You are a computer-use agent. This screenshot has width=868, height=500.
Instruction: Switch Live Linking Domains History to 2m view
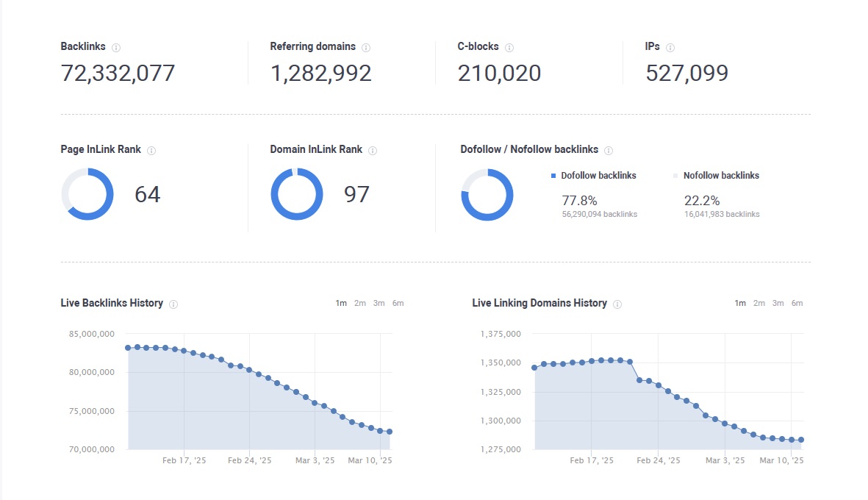(758, 303)
